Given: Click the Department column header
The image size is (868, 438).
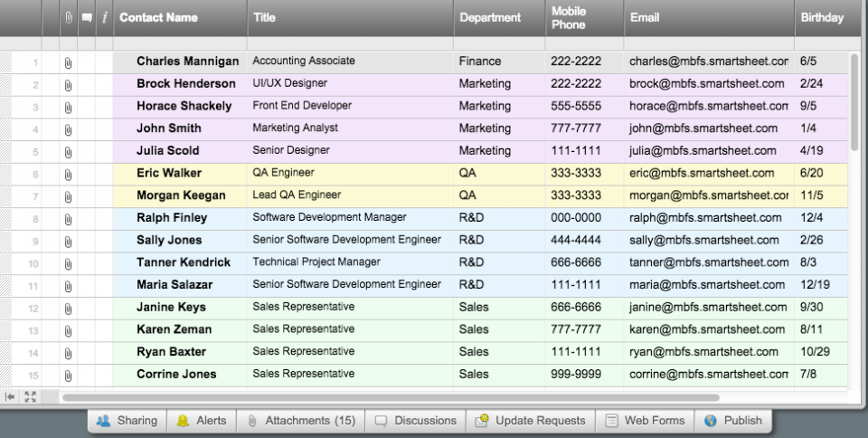Looking at the screenshot, I should point(499,18).
